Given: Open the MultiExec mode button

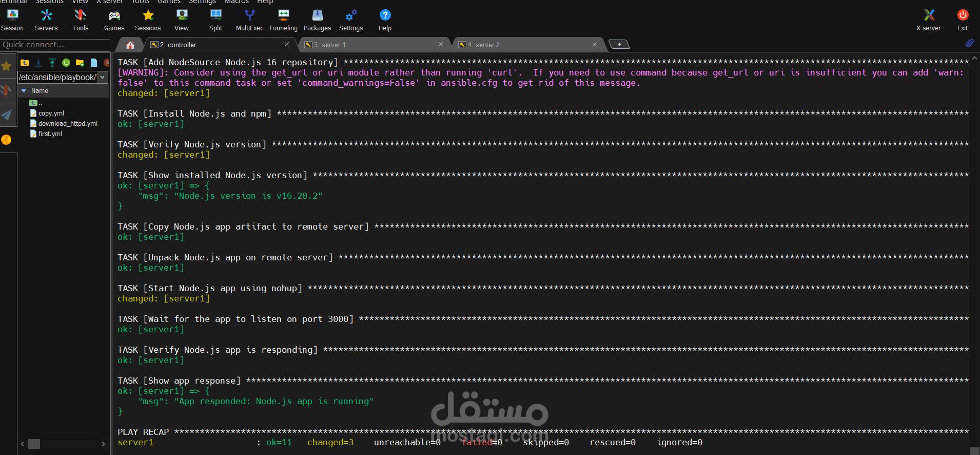Looking at the screenshot, I should [249, 21].
